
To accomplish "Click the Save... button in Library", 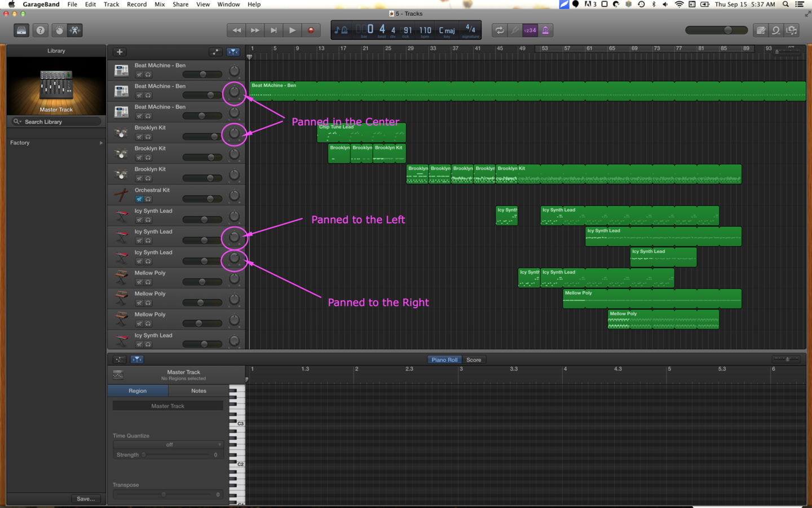I will click(86, 499).
